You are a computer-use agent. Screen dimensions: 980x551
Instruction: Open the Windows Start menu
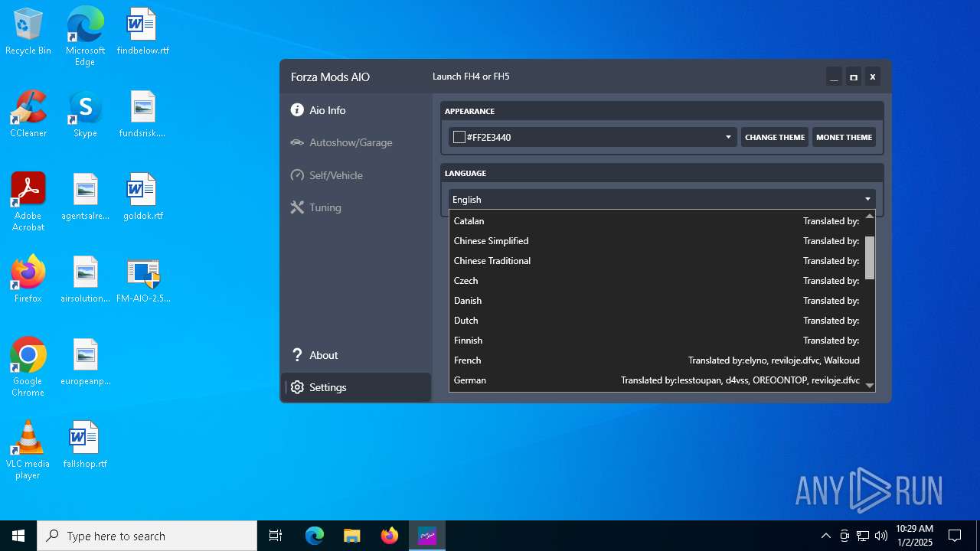[x=18, y=536]
